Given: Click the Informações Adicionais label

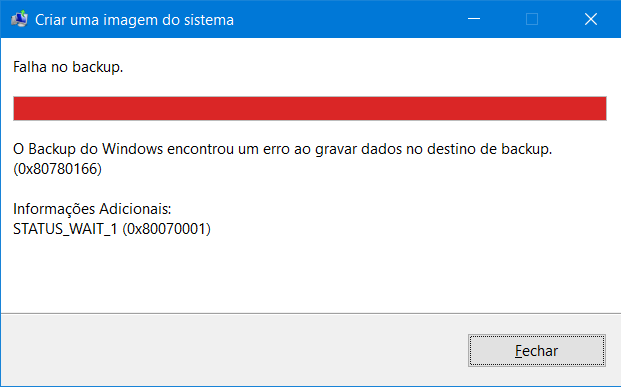Looking at the screenshot, I should pyautogui.click(x=92, y=209).
